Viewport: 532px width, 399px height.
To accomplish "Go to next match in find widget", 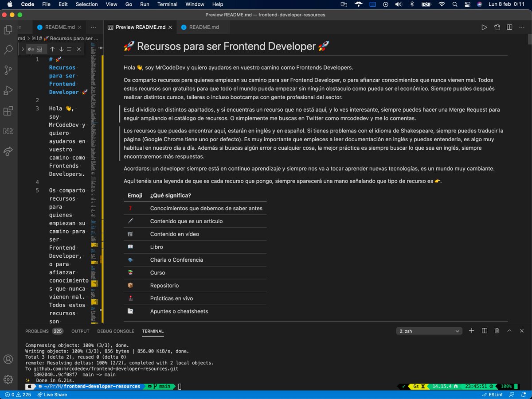I will (61, 49).
